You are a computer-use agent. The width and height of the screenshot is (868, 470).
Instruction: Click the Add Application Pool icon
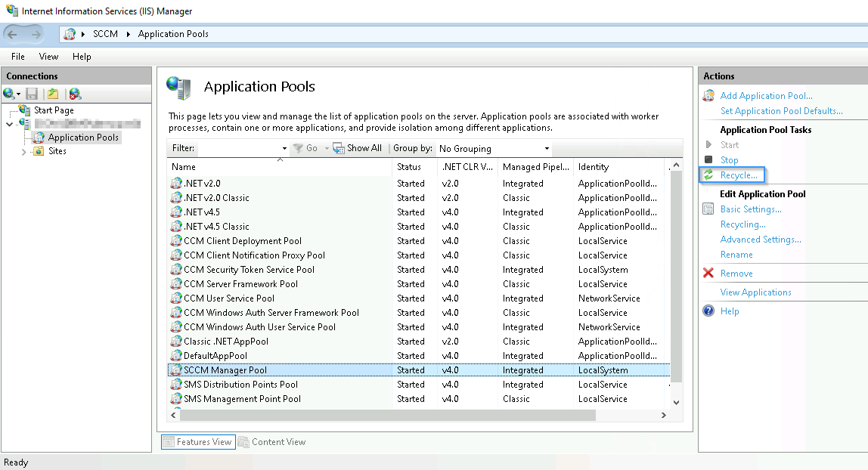708,96
